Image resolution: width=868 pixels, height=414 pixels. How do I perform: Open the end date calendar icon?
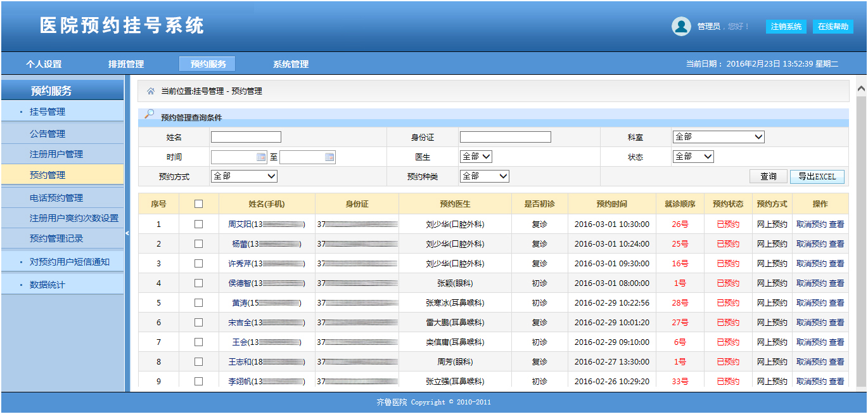click(x=329, y=157)
